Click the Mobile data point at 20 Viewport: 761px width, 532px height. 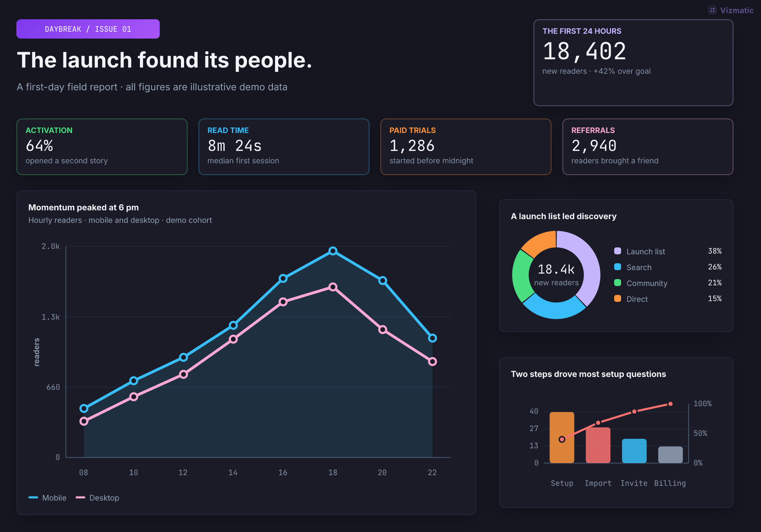click(383, 280)
